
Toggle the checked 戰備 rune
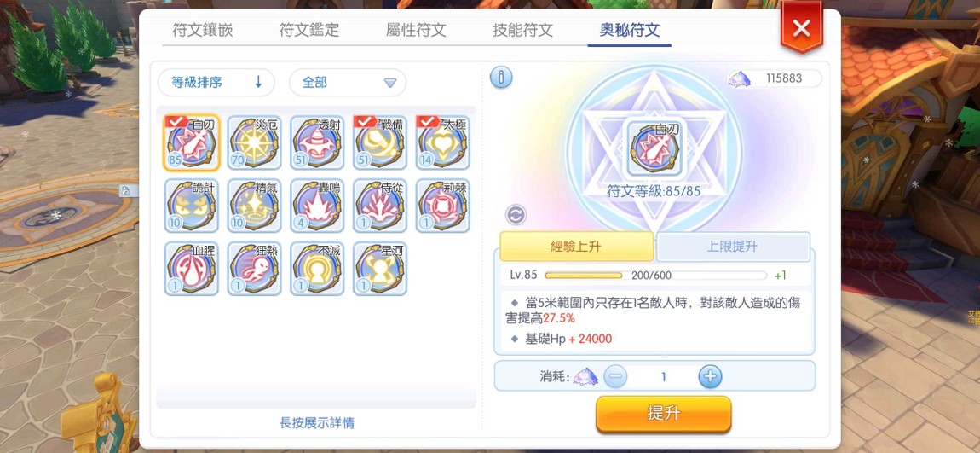click(380, 142)
